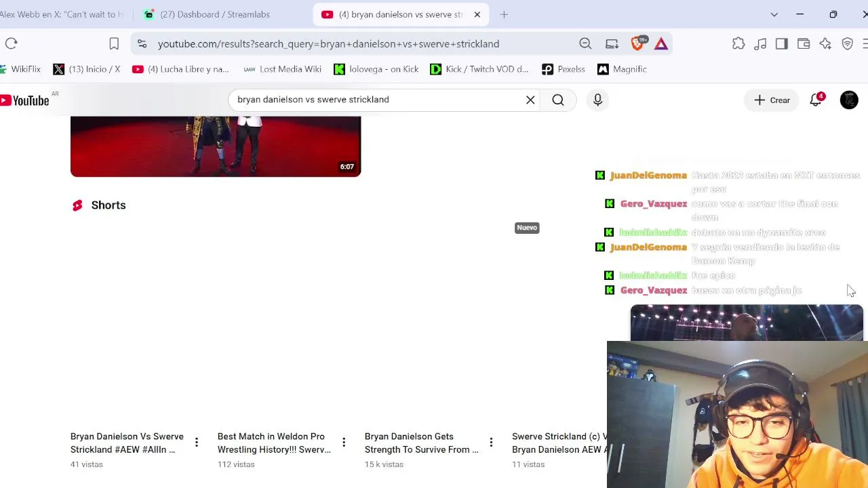Open the Inicio / X bookmark

click(x=87, y=69)
